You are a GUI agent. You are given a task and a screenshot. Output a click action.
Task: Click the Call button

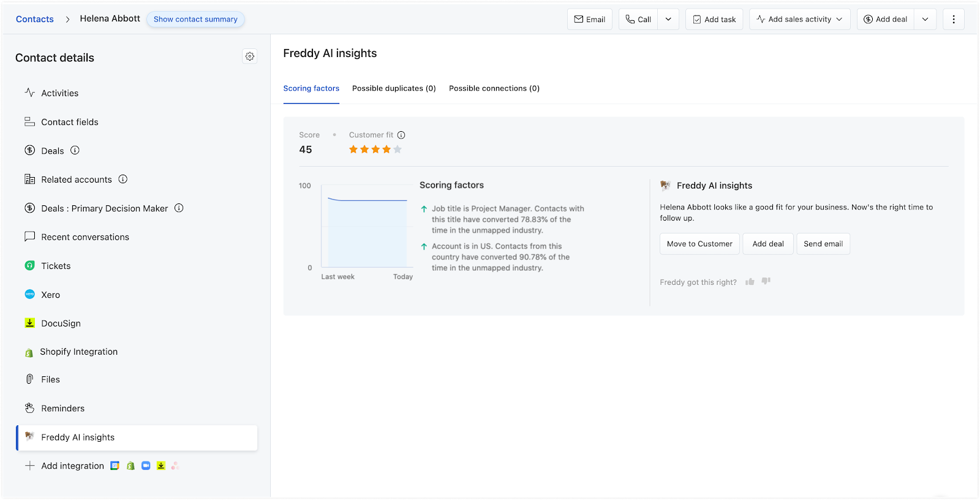638,19
